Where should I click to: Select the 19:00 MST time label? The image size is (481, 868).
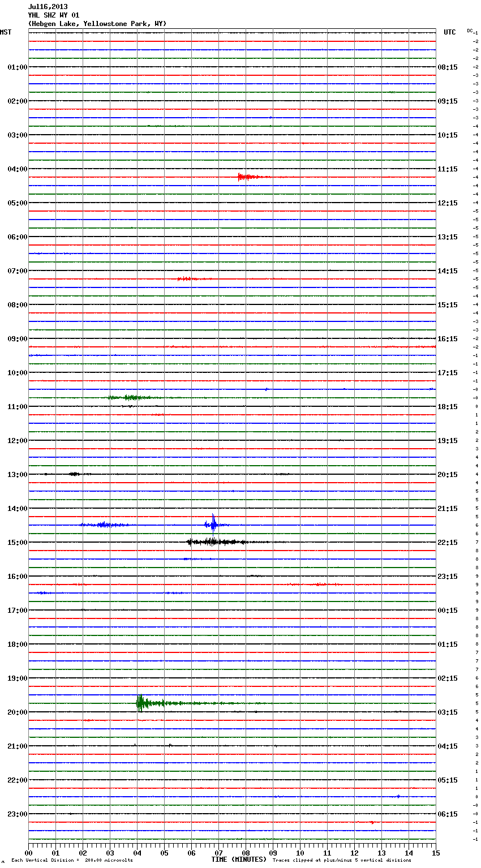pyautogui.click(x=18, y=678)
